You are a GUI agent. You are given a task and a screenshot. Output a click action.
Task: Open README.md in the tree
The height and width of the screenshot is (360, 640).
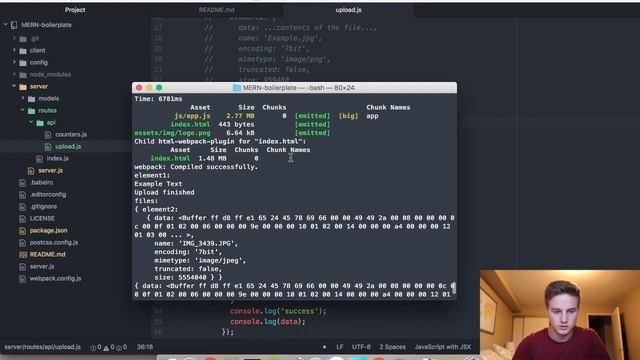click(x=47, y=254)
